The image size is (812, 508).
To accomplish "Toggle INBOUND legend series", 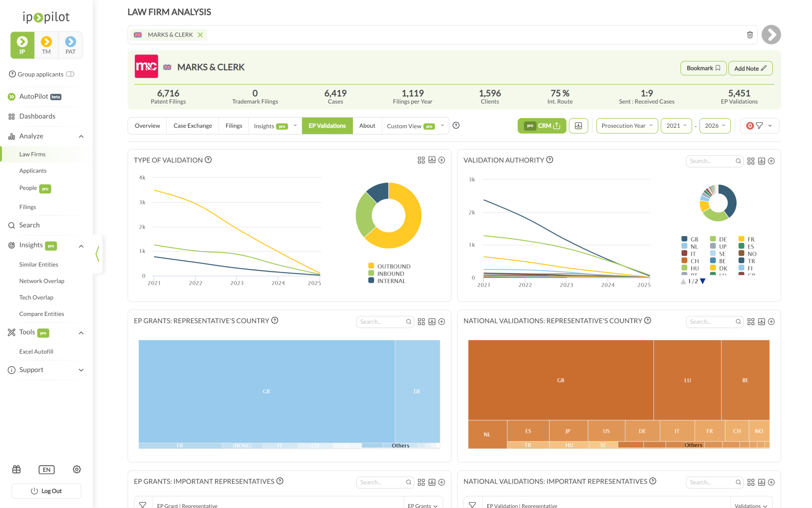I will [x=386, y=273].
